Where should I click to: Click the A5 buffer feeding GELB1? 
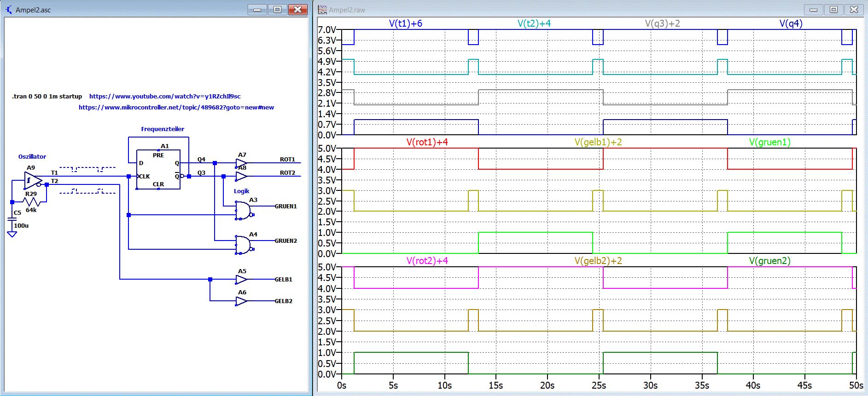click(241, 280)
